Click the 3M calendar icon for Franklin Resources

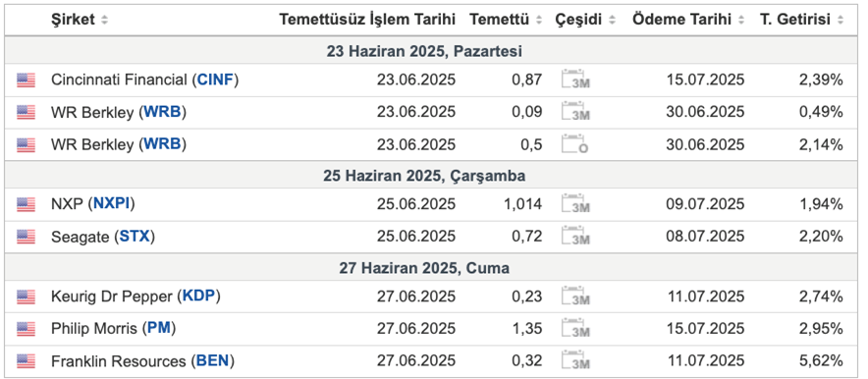(x=575, y=362)
